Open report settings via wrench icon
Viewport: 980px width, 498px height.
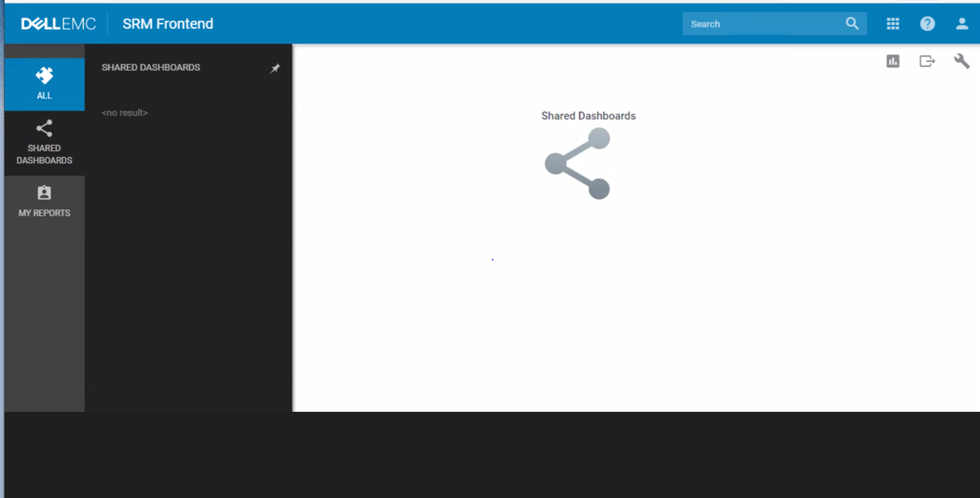pyautogui.click(x=961, y=61)
